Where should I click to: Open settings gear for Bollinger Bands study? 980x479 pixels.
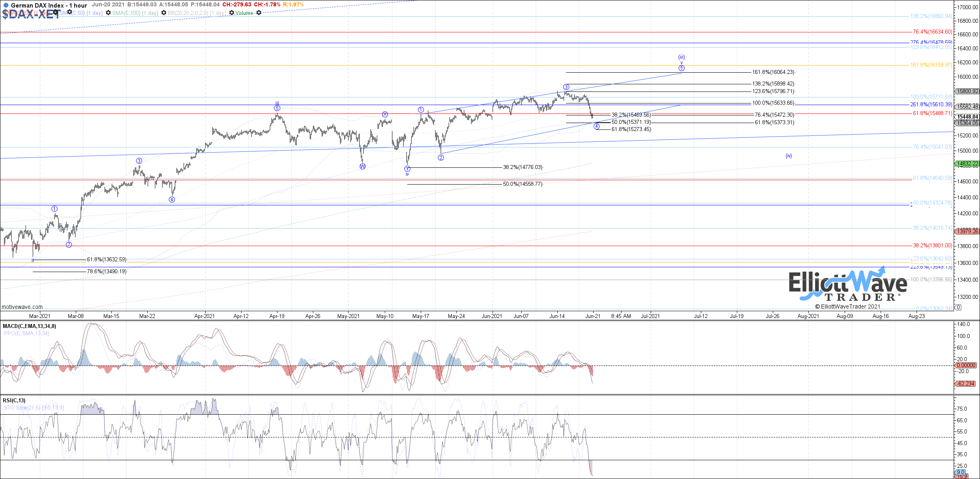coord(232,13)
